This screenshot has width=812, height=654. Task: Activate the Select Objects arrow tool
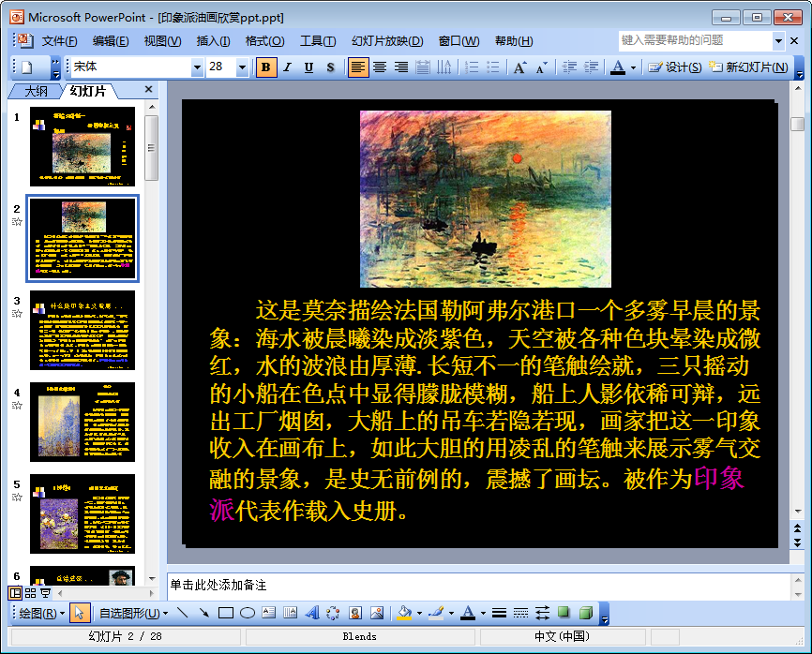click(79, 613)
